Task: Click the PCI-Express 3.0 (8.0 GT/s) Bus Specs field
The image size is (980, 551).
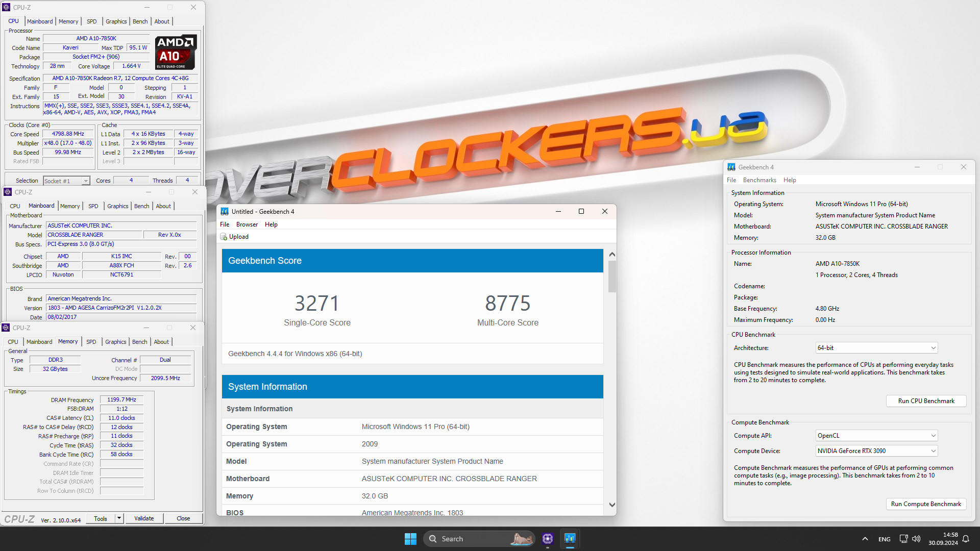Action: [121, 244]
